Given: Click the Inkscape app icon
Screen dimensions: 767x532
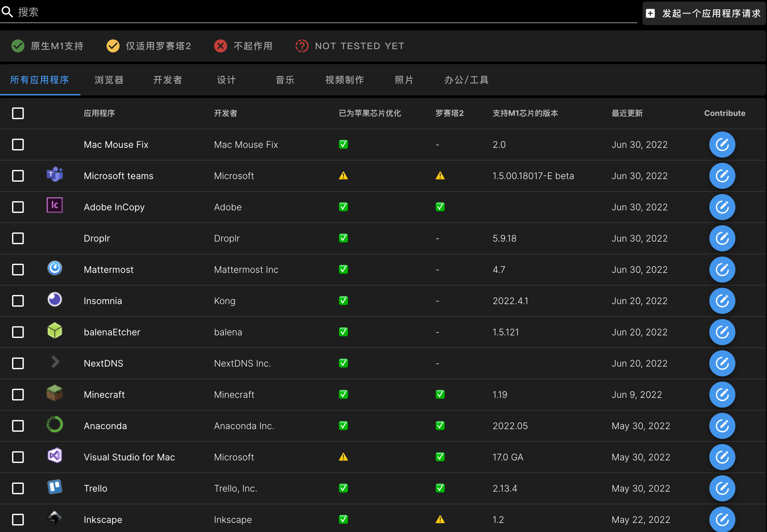Looking at the screenshot, I should (55, 518).
